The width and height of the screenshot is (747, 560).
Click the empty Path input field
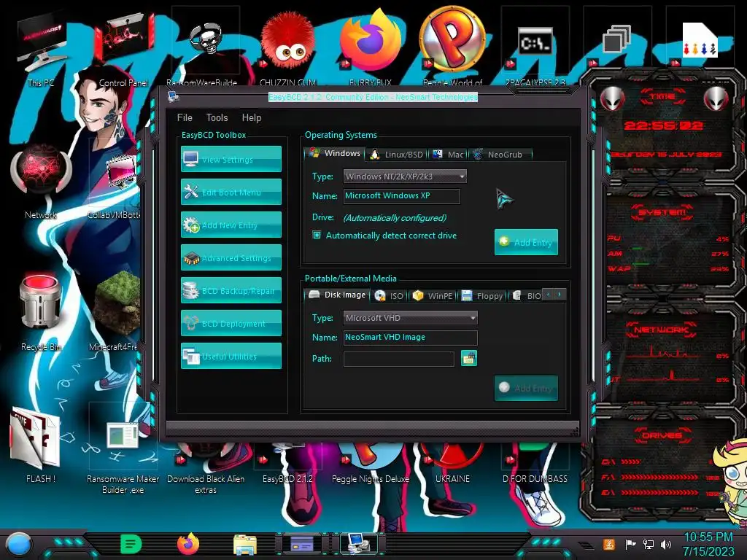click(399, 359)
